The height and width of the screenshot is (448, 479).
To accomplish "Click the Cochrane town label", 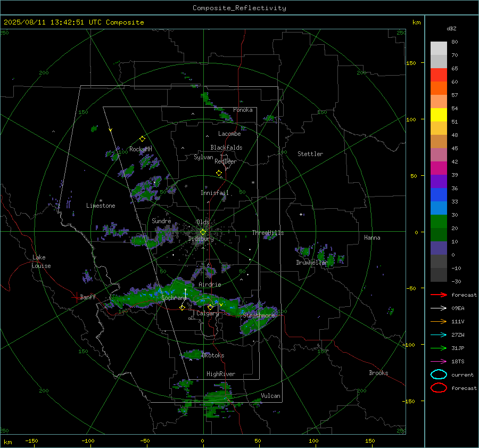I will (x=174, y=298).
